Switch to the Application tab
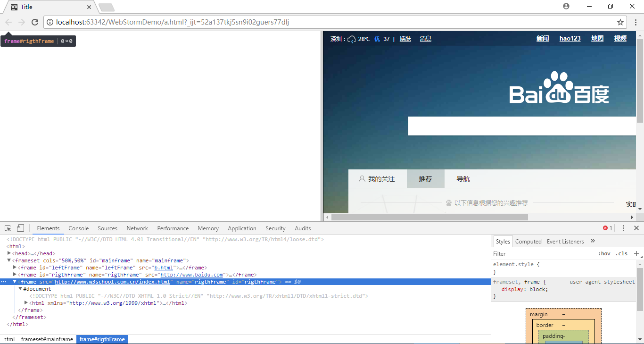This screenshot has width=644, height=344. pyautogui.click(x=242, y=228)
